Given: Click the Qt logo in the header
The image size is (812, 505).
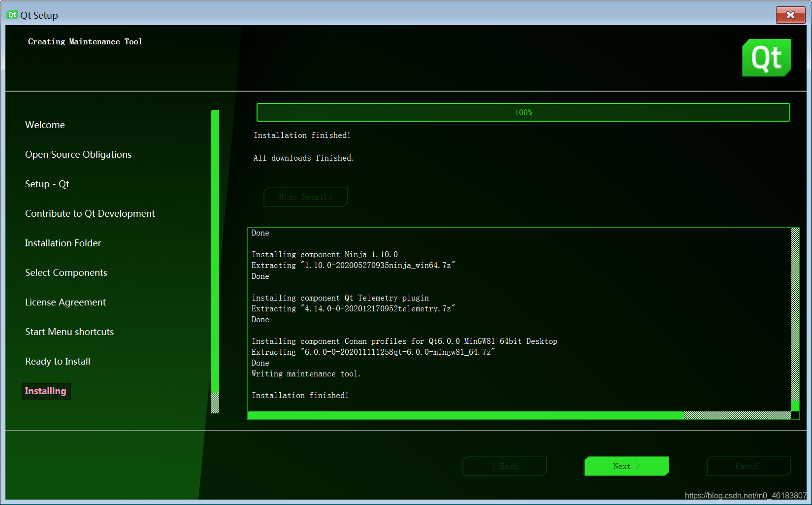Looking at the screenshot, I should [x=767, y=58].
